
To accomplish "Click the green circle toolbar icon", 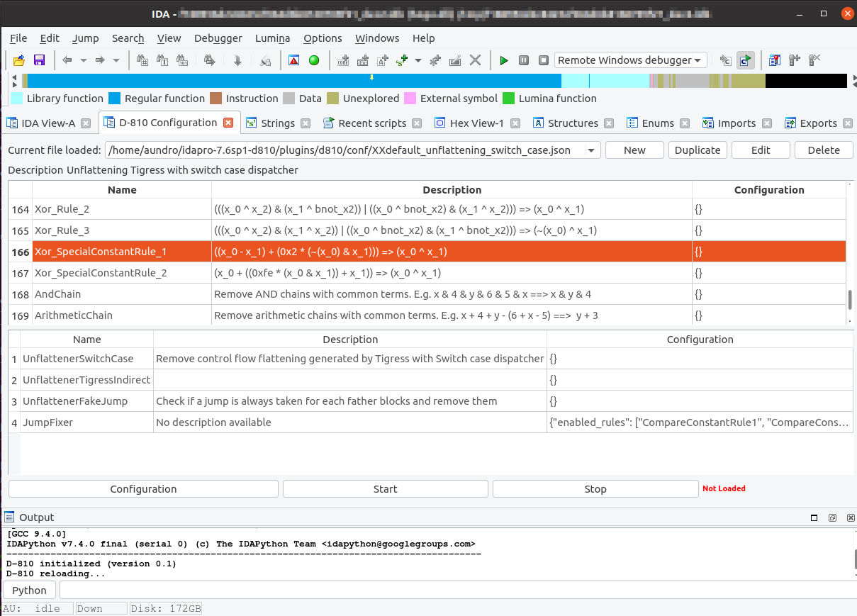I will 314,60.
